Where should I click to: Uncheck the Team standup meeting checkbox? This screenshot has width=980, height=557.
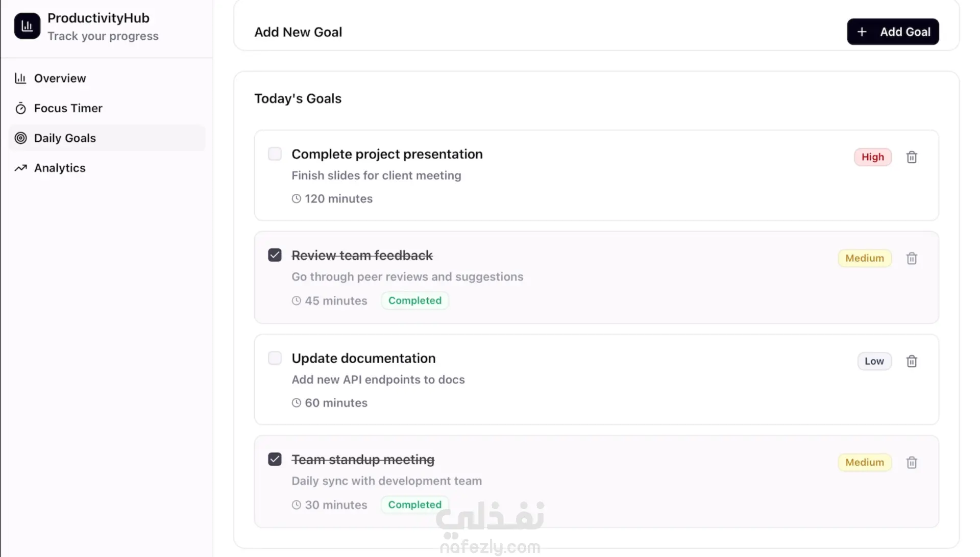(275, 459)
